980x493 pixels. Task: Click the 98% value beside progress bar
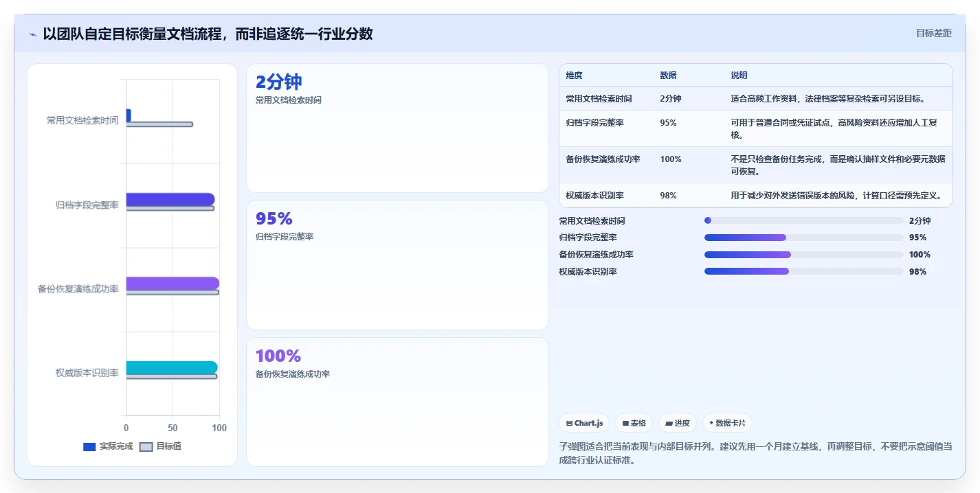coord(917,272)
